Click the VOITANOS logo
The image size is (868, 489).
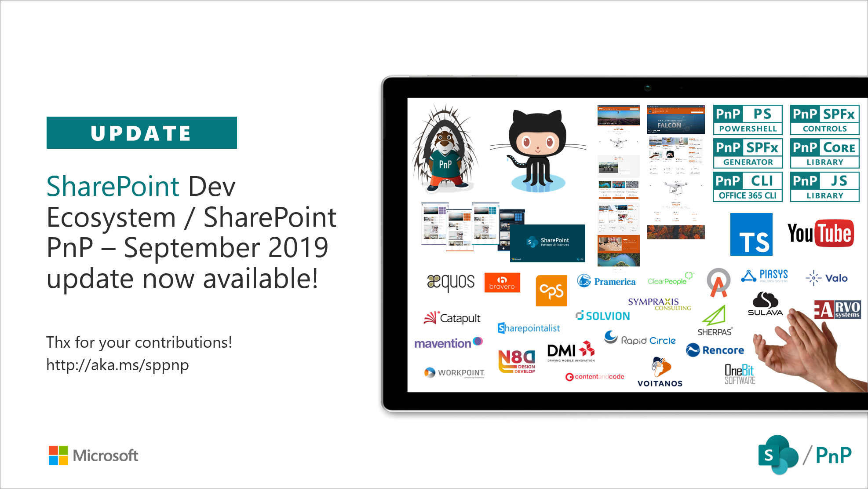point(660,372)
